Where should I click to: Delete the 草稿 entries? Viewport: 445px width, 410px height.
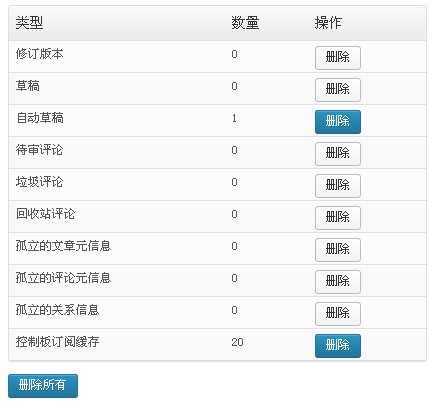[x=338, y=90]
